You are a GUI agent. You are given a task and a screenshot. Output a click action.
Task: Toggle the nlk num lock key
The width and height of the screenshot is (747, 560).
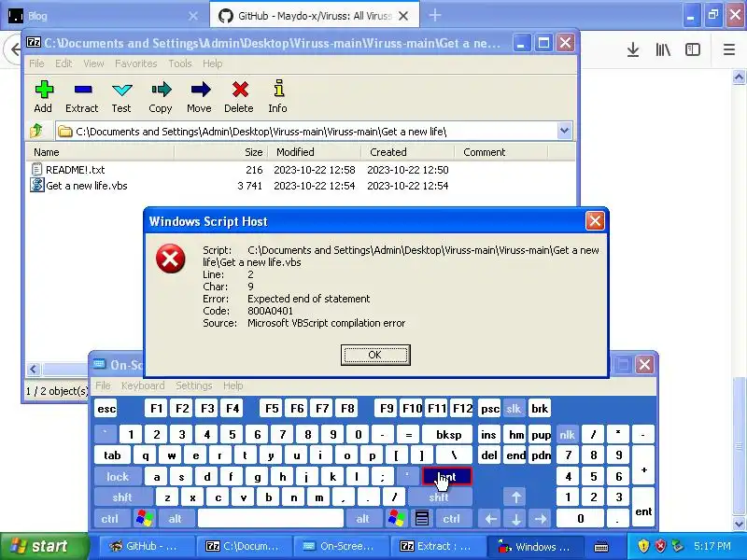pos(567,434)
